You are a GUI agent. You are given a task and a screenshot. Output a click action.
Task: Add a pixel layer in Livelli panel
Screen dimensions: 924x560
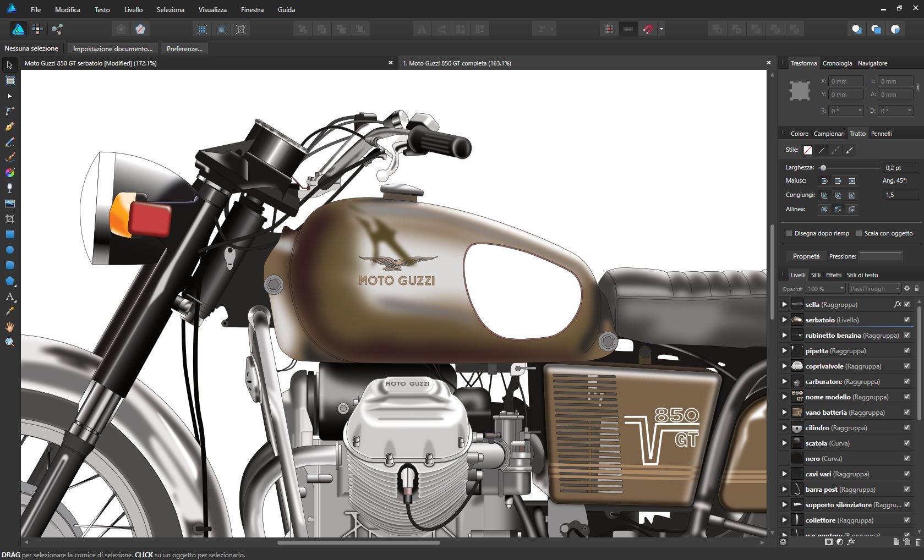[x=907, y=542]
